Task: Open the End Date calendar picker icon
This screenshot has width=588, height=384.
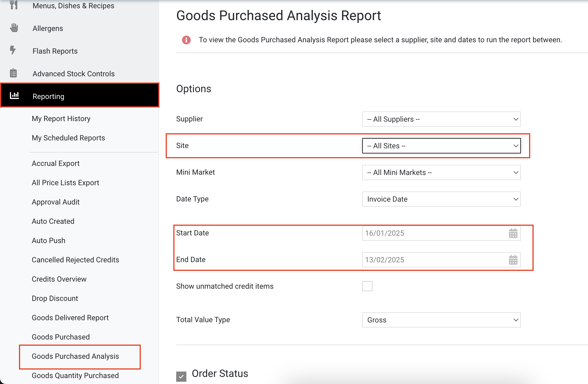Action: [x=513, y=260]
